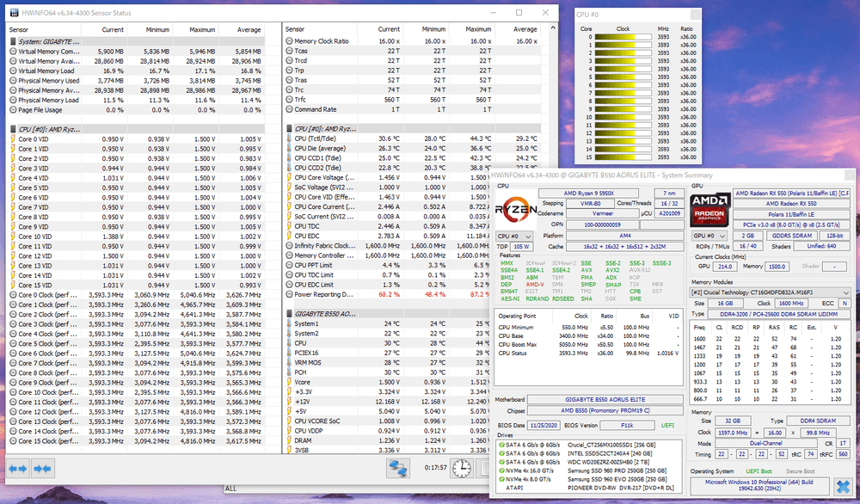Click the blue X icon in System Summary
Screen dimensions: 860x504
pyautogui.click(x=843, y=486)
